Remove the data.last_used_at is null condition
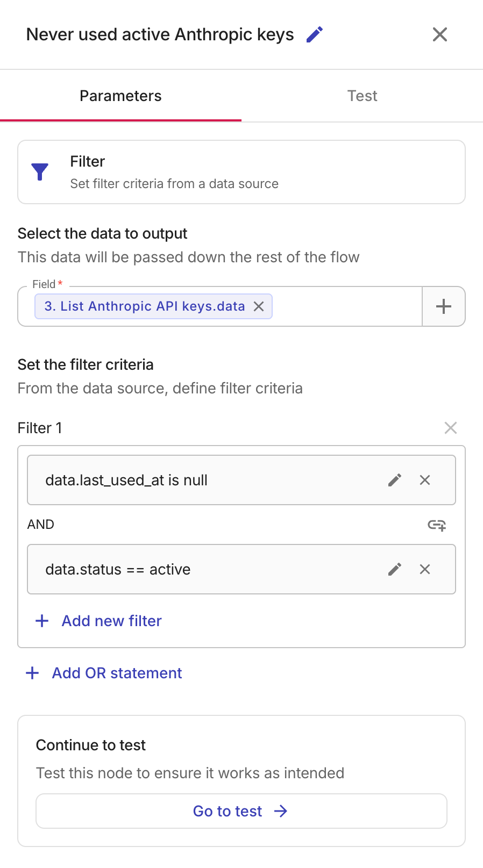483x868 pixels. pos(425,480)
